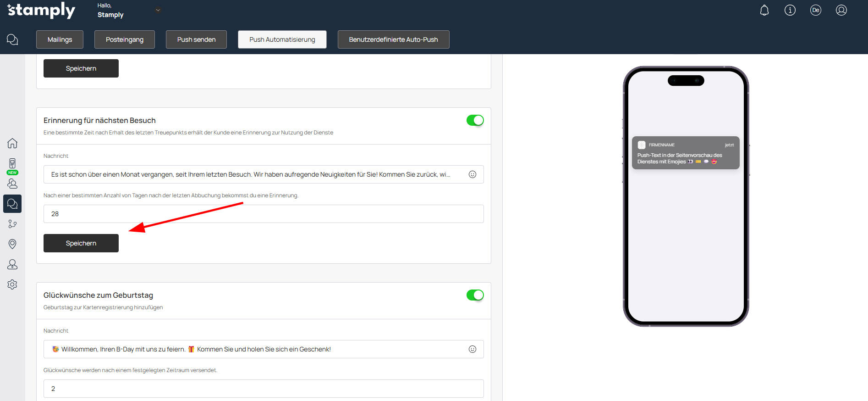Viewport: 868px width, 401px height.
Task: Open the De language selector
Action: tap(816, 10)
